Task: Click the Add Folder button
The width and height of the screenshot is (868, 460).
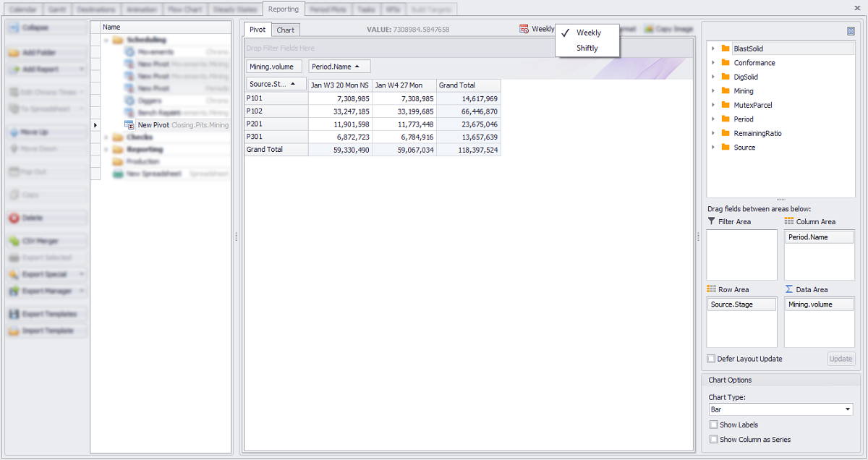Action: click(47, 53)
